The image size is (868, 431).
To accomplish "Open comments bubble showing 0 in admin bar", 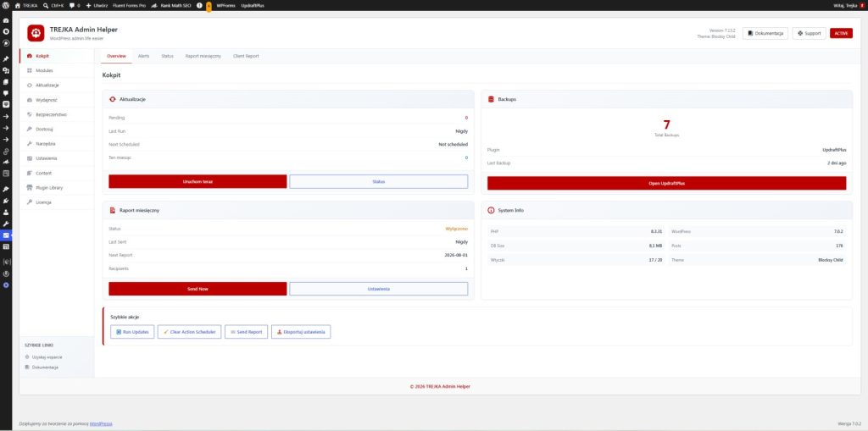I will tap(75, 5).
